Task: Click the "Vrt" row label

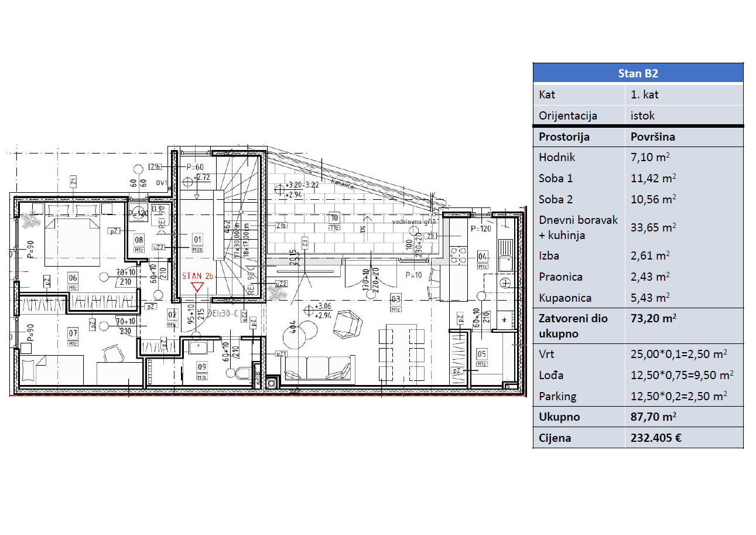Action: [547, 354]
